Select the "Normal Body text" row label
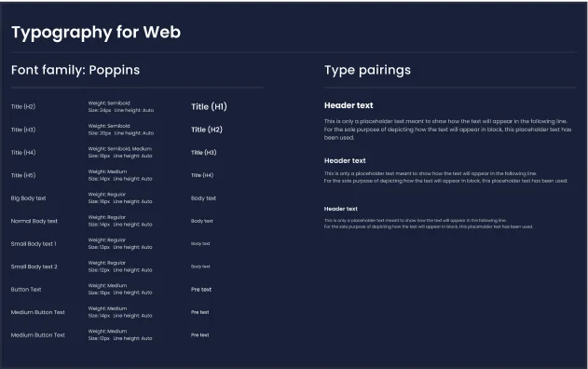 click(x=34, y=221)
